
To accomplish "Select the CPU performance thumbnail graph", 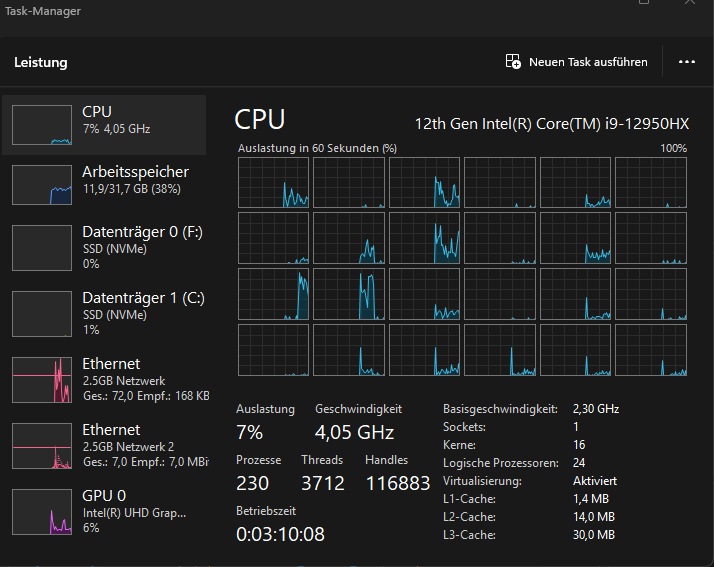I will point(42,125).
